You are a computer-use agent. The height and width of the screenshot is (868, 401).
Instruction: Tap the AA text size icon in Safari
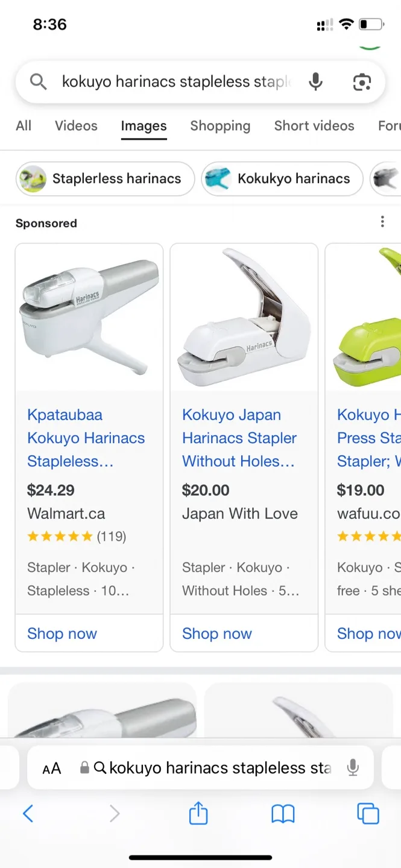pos(51,767)
